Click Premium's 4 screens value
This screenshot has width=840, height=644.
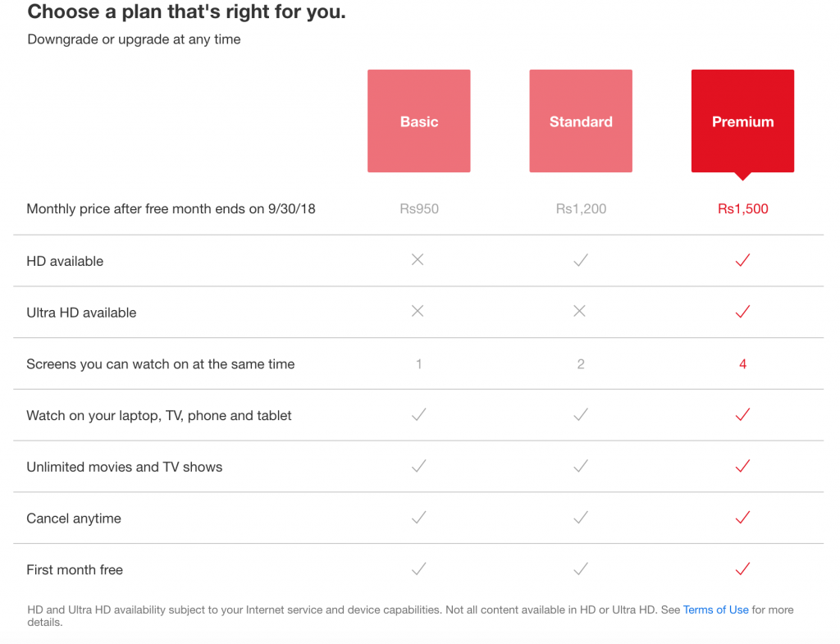pyautogui.click(x=742, y=363)
